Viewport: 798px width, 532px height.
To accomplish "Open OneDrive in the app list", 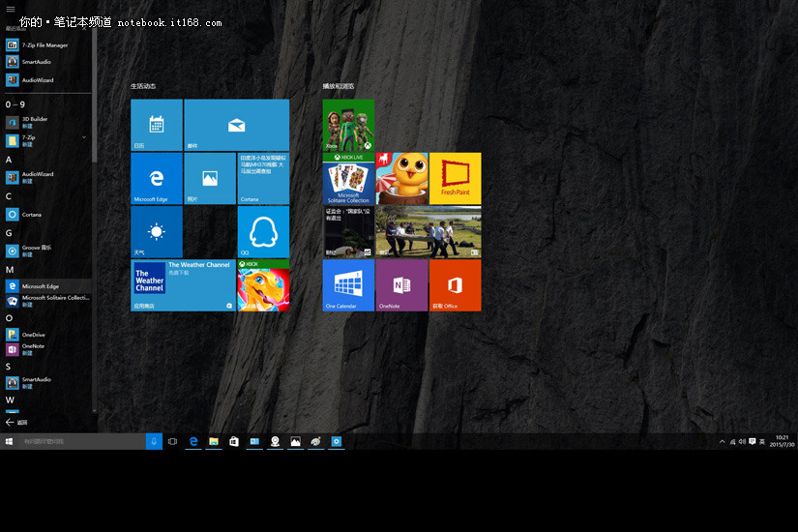I will pos(47,335).
